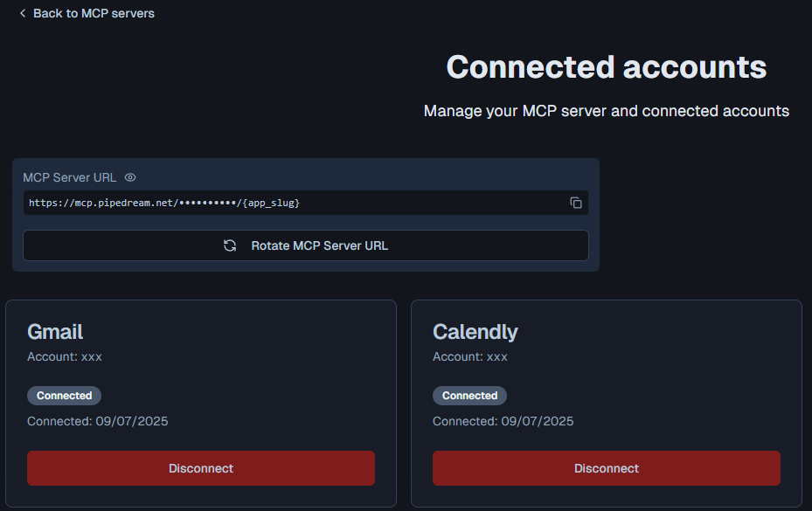Screen dimensions: 812x511
Task: Click the MCP Server URL field
Action: [x=306, y=203]
